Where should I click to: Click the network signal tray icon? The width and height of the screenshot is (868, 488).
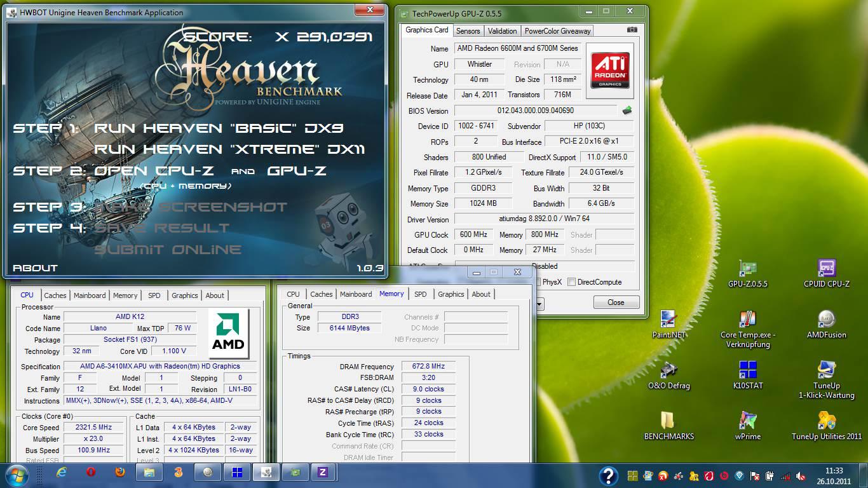[x=786, y=475]
